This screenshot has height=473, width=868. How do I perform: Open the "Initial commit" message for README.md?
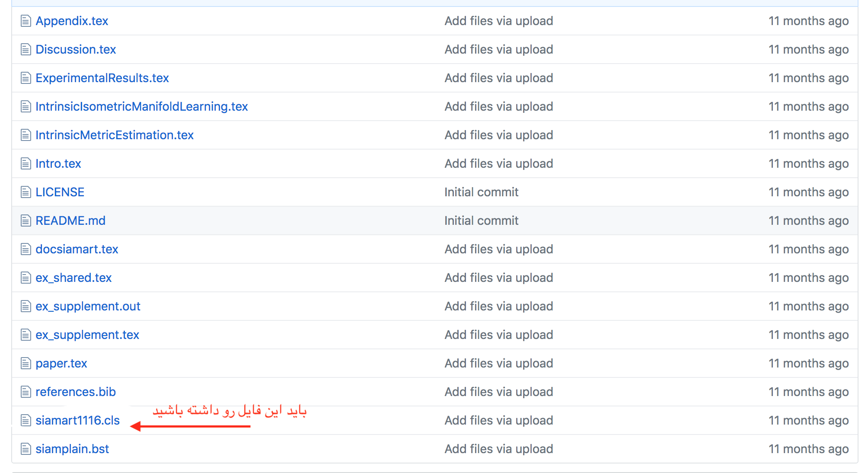(x=481, y=221)
